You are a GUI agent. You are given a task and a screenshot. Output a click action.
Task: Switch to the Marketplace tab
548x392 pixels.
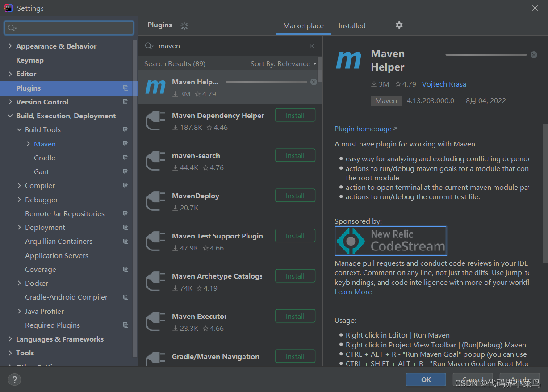point(303,25)
